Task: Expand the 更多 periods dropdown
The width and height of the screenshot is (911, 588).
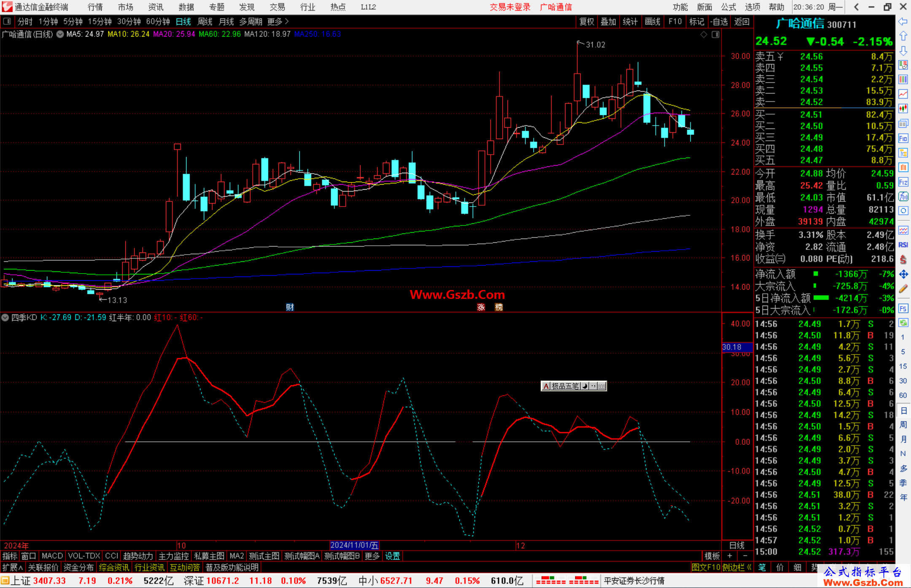Action: 278,21
